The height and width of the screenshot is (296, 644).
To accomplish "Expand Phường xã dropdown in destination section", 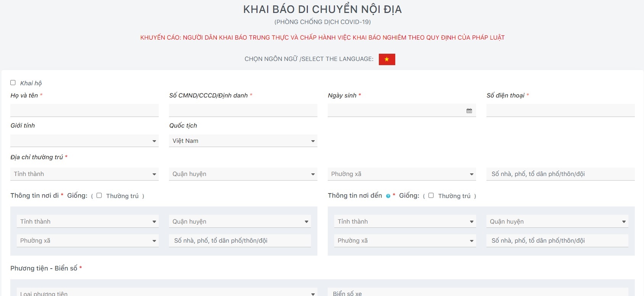I will 405,241.
